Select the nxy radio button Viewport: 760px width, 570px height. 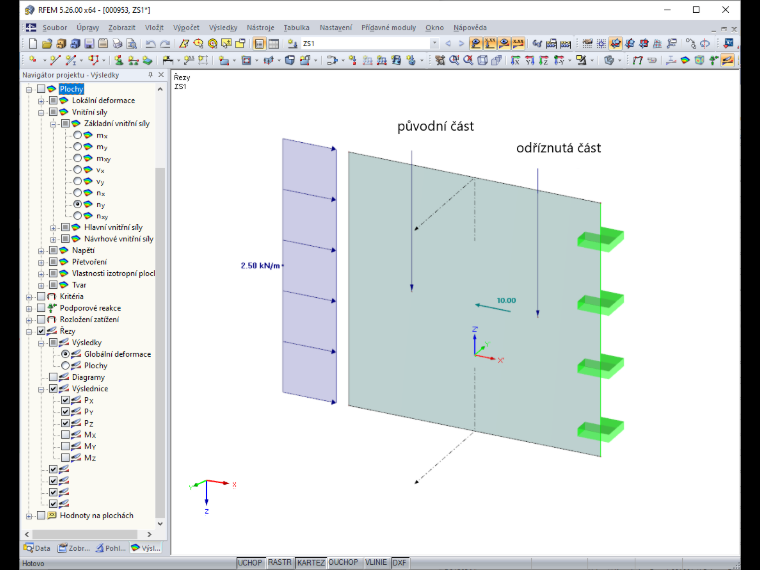coord(78,216)
